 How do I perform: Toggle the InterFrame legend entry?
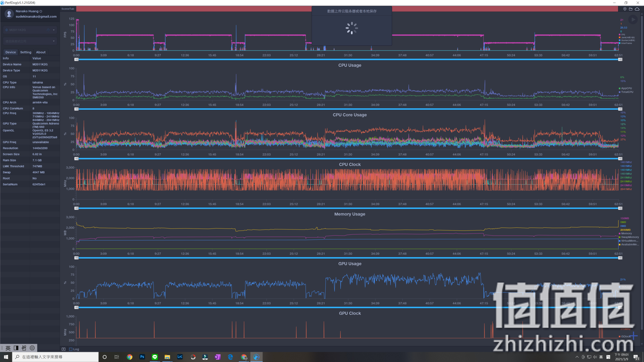(625, 43)
